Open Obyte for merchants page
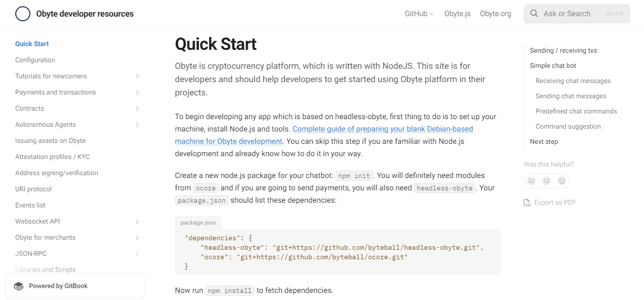The width and height of the screenshot is (644, 300). tap(45, 237)
